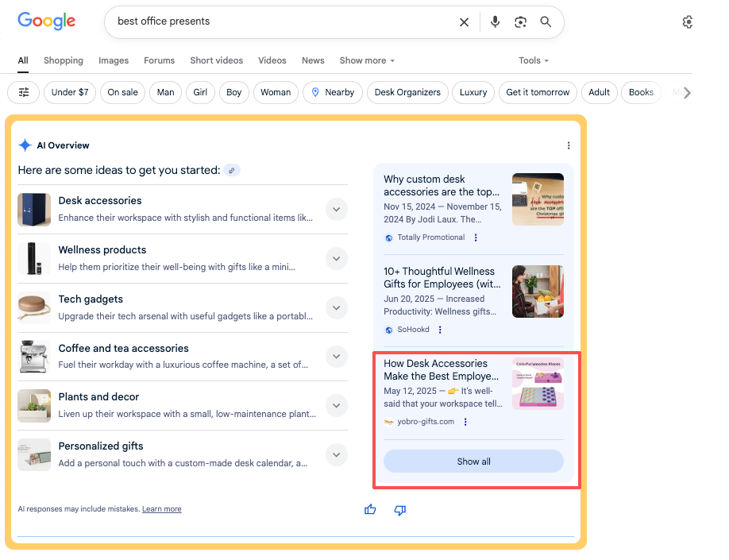The height and width of the screenshot is (560, 729).
Task: Expand the Desk accessories section
Action: 337,210
